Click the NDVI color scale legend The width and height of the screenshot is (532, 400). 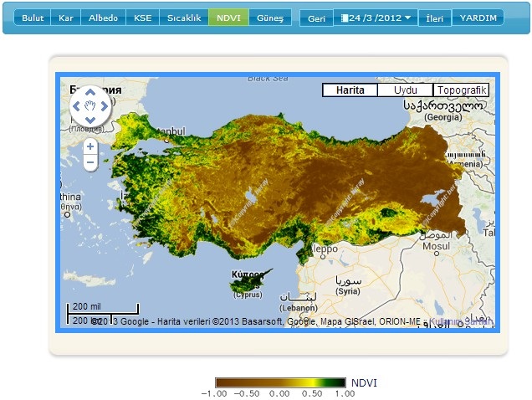(280, 383)
